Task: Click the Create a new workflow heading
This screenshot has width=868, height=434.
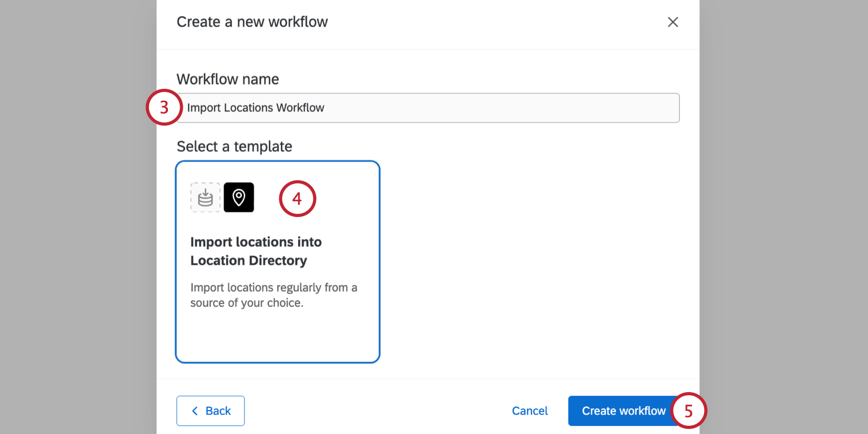Action: [252, 22]
